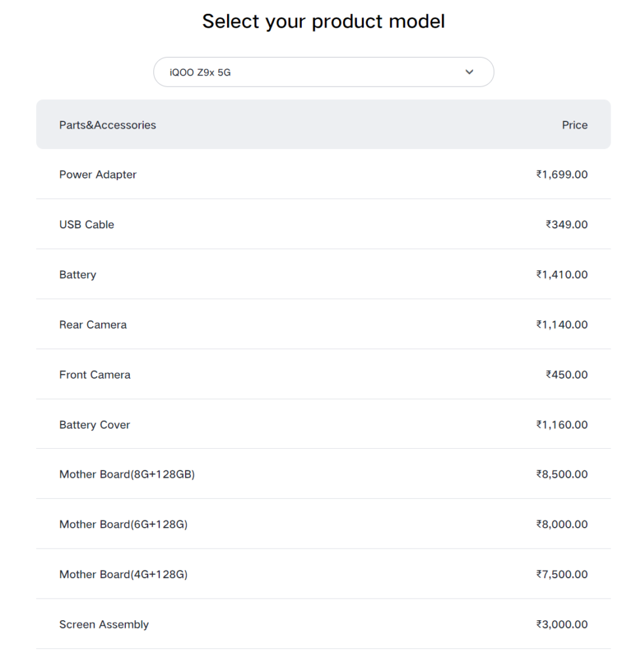Select the ₹349.00 USB Cable price
The image size is (627, 672).
pos(567,224)
